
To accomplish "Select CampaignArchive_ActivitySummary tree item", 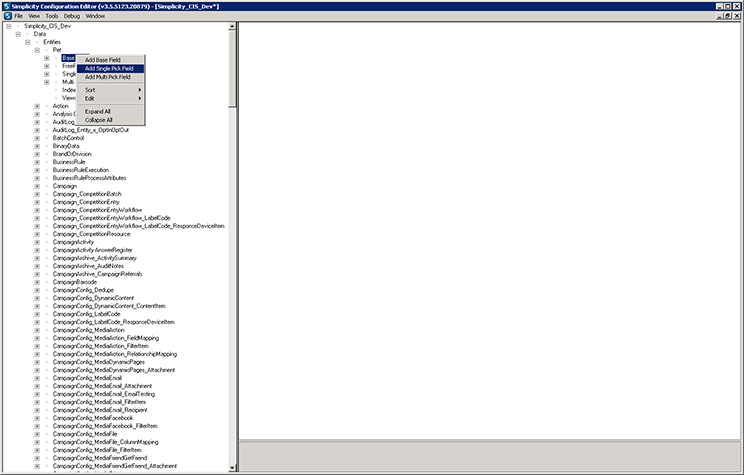I will 94,258.
